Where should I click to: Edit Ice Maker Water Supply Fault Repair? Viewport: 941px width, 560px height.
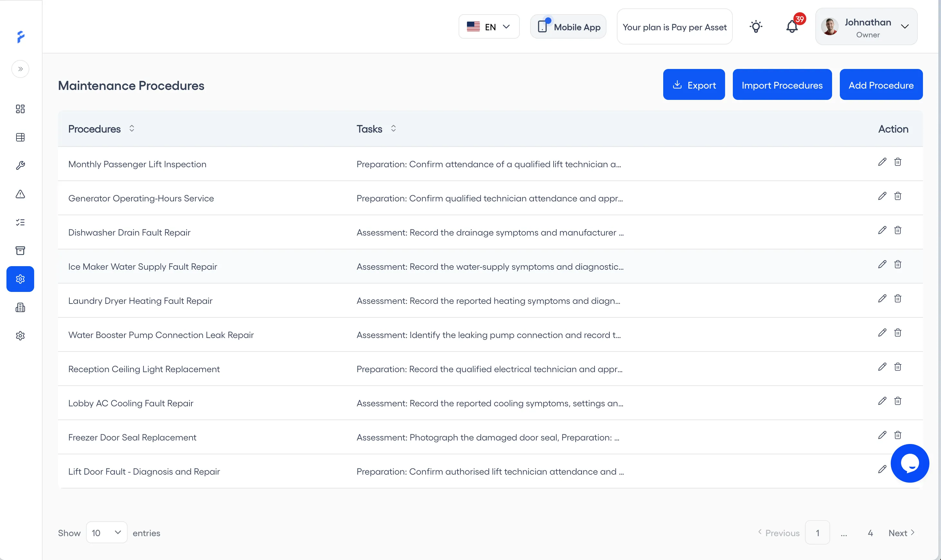pos(882,265)
